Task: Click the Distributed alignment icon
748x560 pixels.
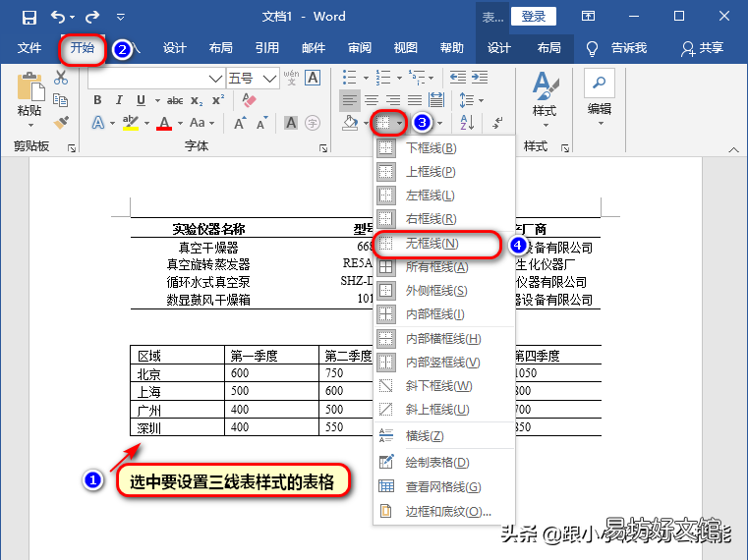Action: click(x=436, y=100)
